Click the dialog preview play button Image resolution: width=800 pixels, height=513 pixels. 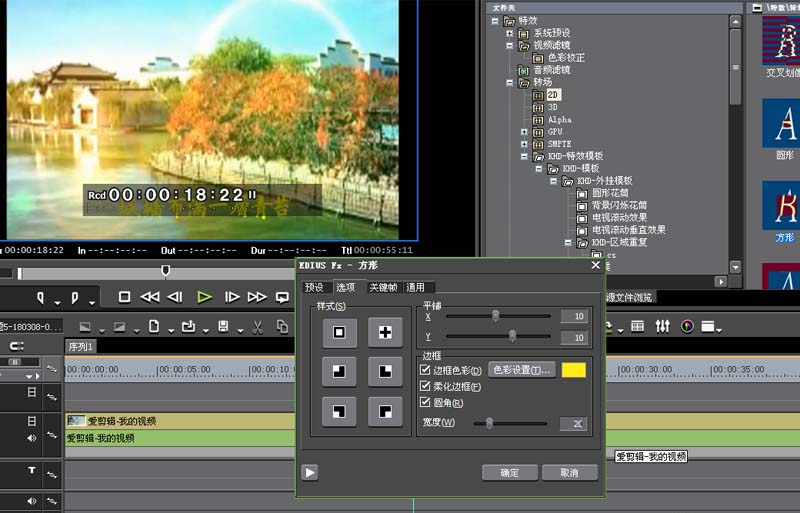coord(310,473)
